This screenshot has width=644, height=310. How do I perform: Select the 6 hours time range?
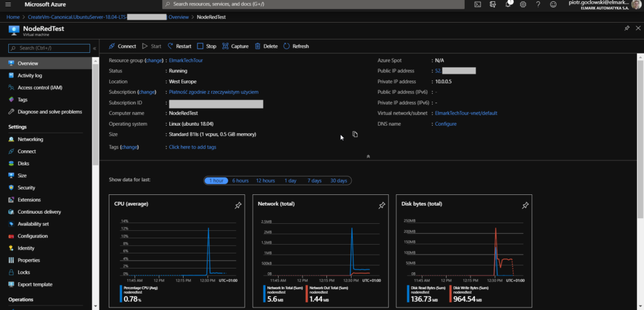click(x=240, y=180)
